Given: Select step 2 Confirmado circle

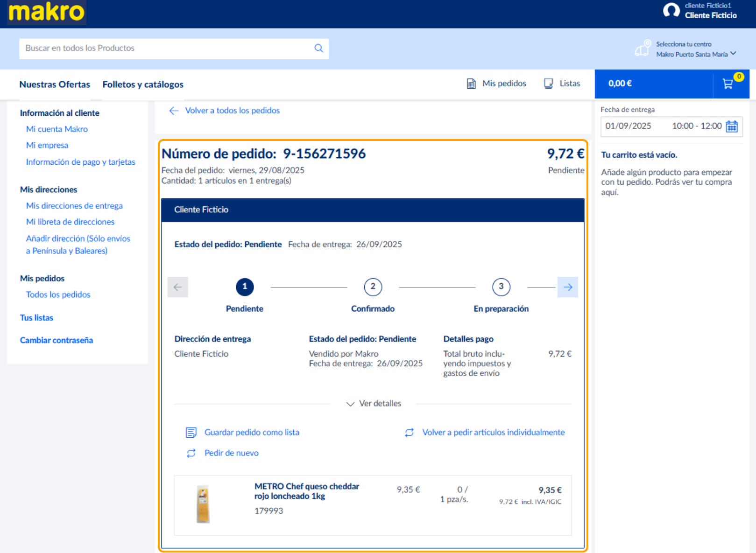Looking at the screenshot, I should 373,287.
